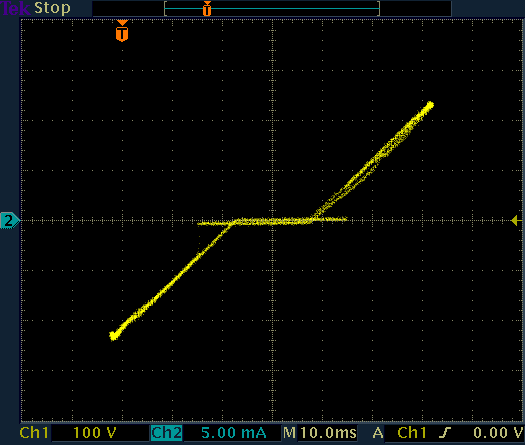The width and height of the screenshot is (525, 445).
Task: Click the rising edge trigger slope icon
Action: (x=445, y=433)
